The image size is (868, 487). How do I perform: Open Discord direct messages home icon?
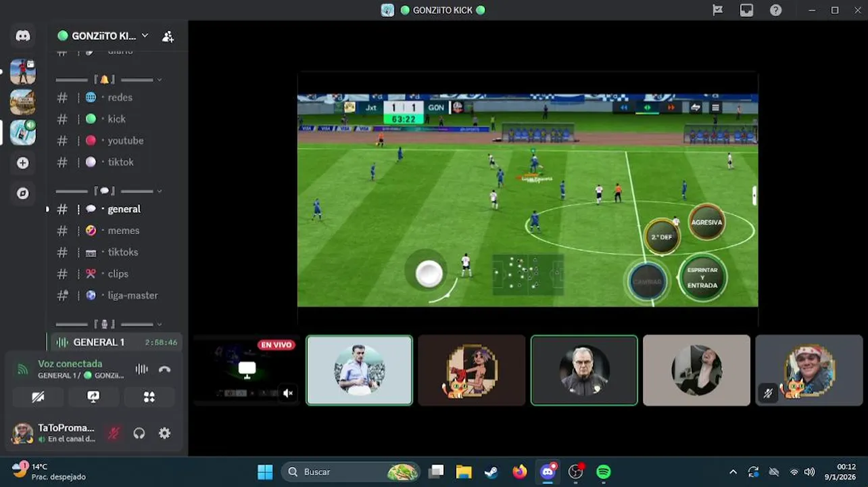23,36
